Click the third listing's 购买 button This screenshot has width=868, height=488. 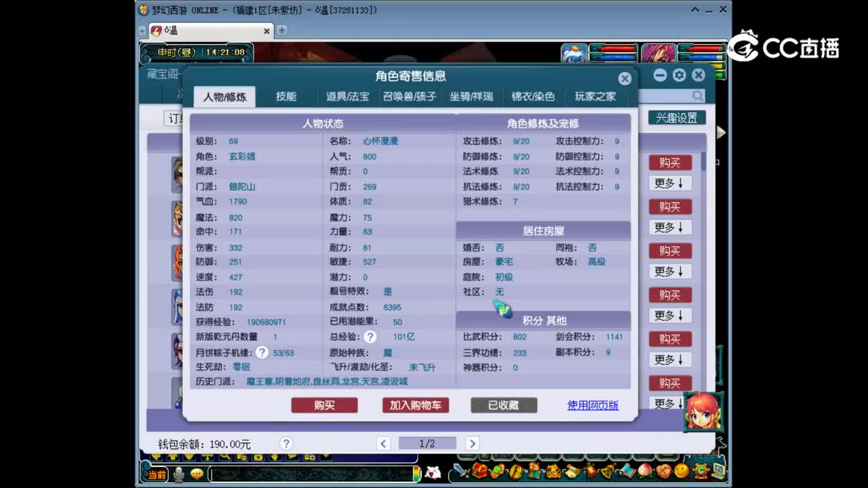coord(670,251)
